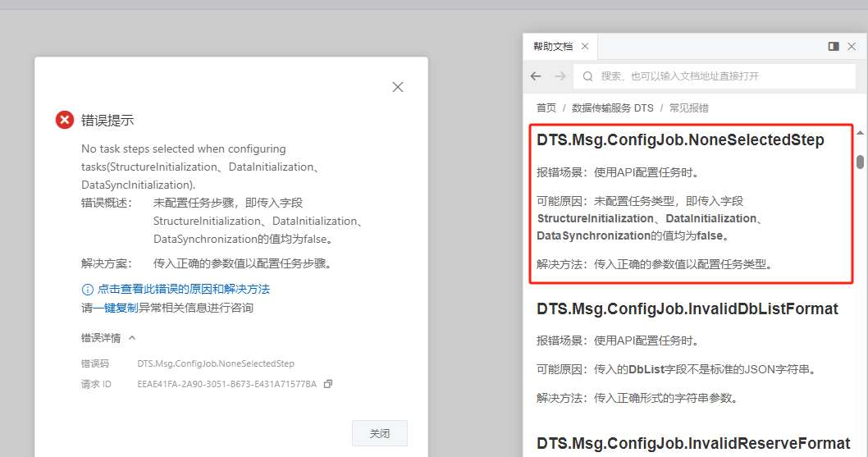Go back in the help document panel
Screen dimensions: 868x457
pyautogui.click(x=536, y=76)
